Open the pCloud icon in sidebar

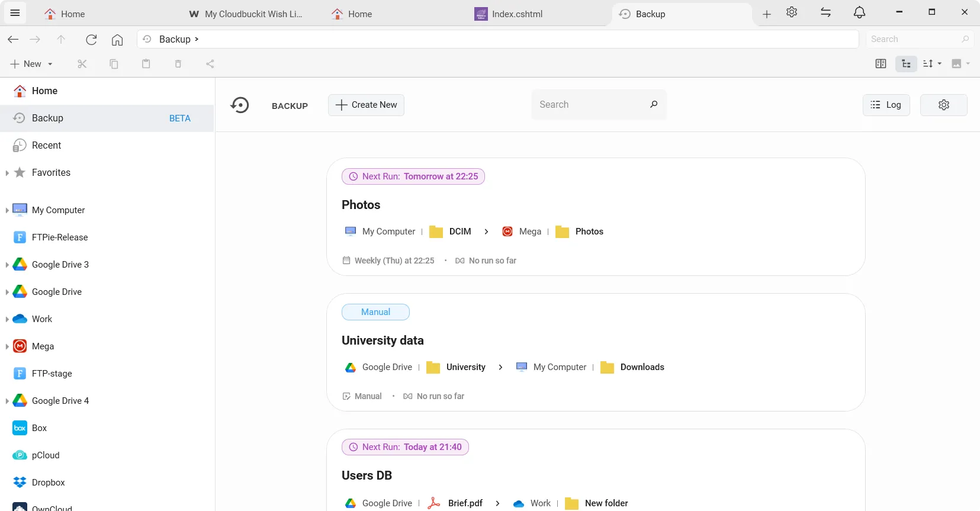20,455
